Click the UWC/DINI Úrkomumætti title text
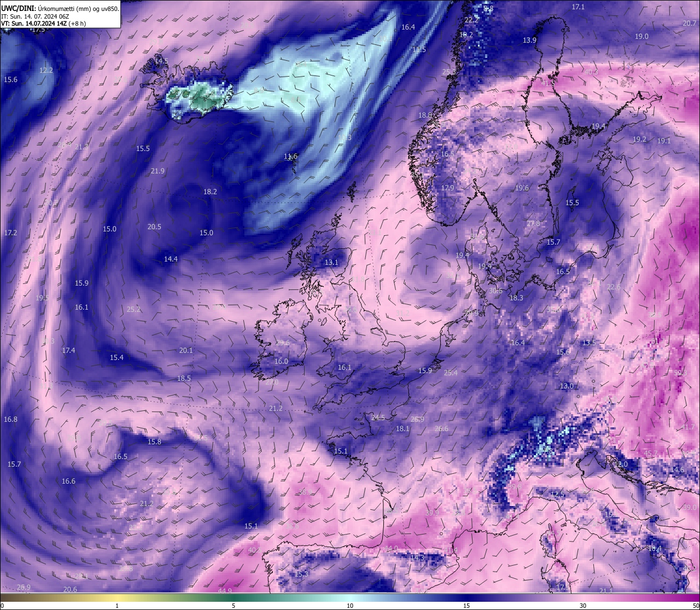700x610 pixels. [60, 9]
